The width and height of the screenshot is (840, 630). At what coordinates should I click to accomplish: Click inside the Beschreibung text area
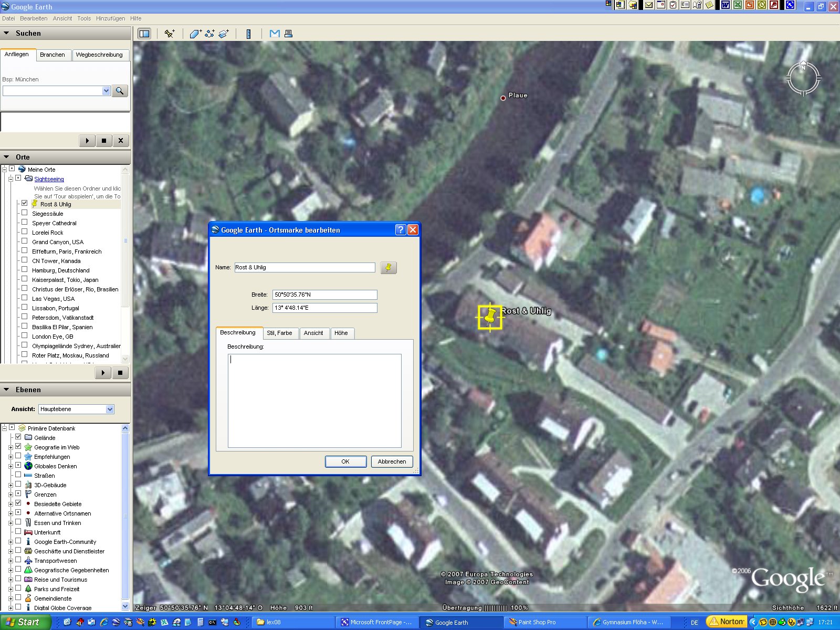tap(314, 401)
